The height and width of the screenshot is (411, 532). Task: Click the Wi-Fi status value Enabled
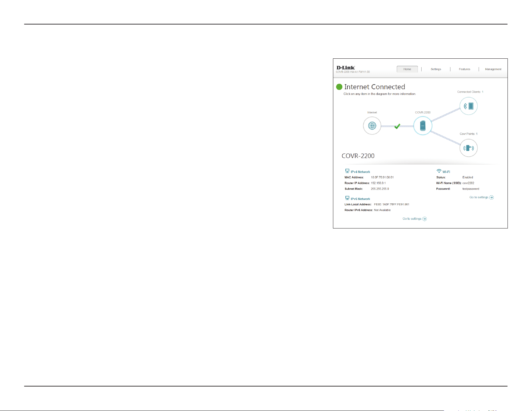tap(468, 177)
